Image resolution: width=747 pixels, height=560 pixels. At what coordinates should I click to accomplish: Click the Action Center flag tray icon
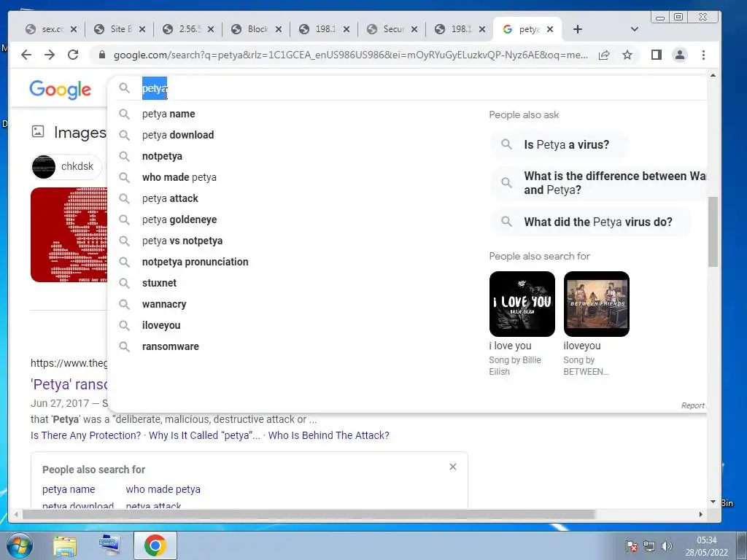coord(632,546)
